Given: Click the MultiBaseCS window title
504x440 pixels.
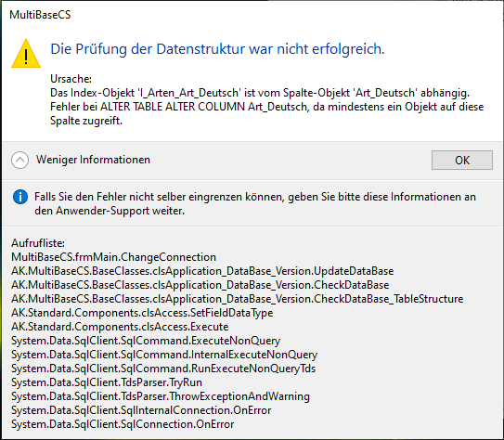Looking at the screenshot, I should click(x=40, y=15).
